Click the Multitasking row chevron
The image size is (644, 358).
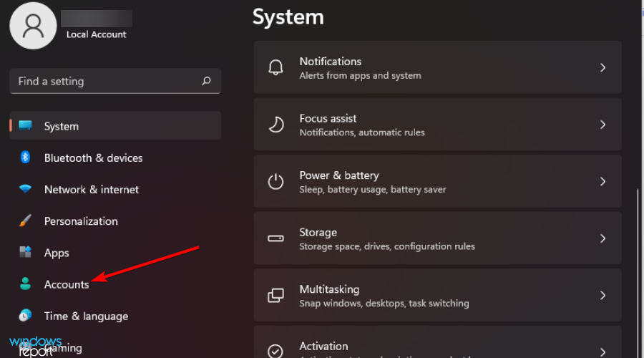point(602,295)
